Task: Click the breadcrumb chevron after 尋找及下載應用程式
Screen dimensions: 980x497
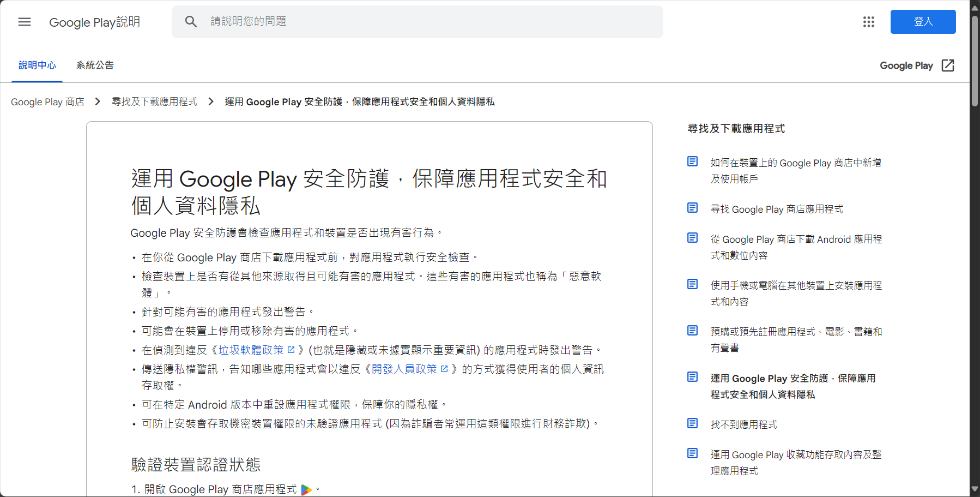Action: (x=211, y=101)
